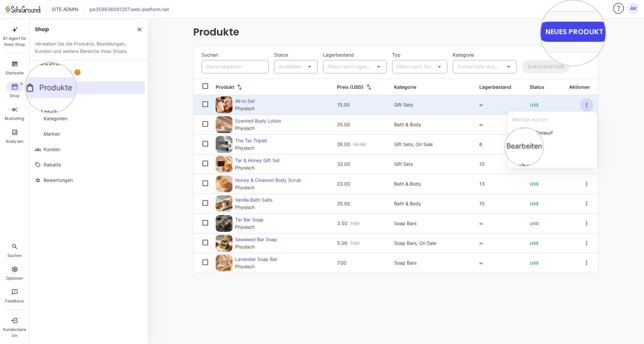Check the Scented Body Lotion checkbox
This screenshot has width=644, height=344.
point(205,124)
